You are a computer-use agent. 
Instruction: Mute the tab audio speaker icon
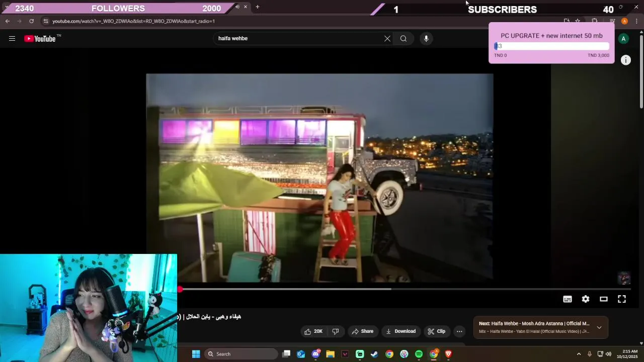coord(237,7)
